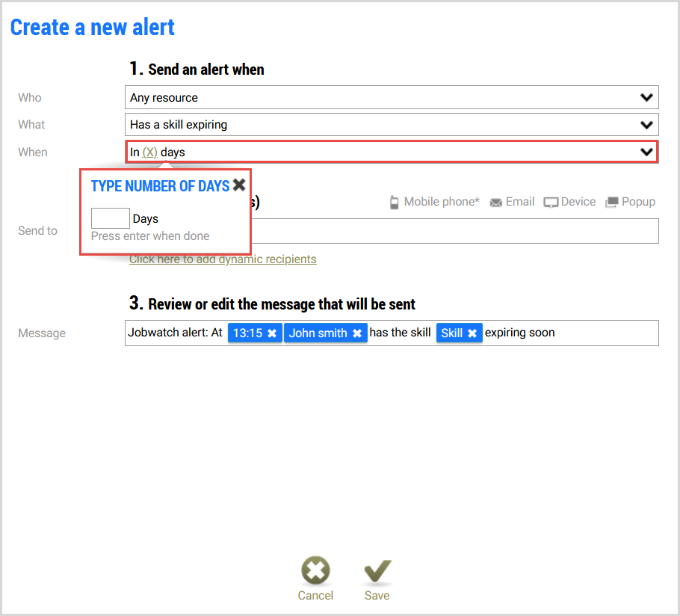Click the (X) days link
680x616 pixels.
tap(149, 153)
